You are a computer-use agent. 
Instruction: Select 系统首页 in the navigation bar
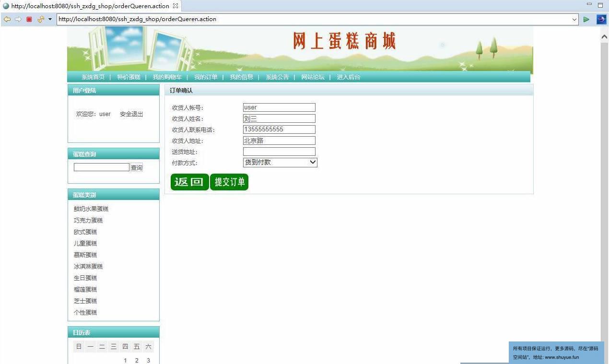click(93, 77)
